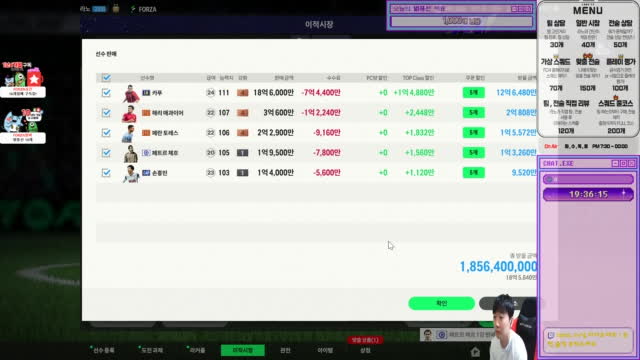Open the highlighted 이적시장 tab in bottom menu

click(x=242, y=350)
